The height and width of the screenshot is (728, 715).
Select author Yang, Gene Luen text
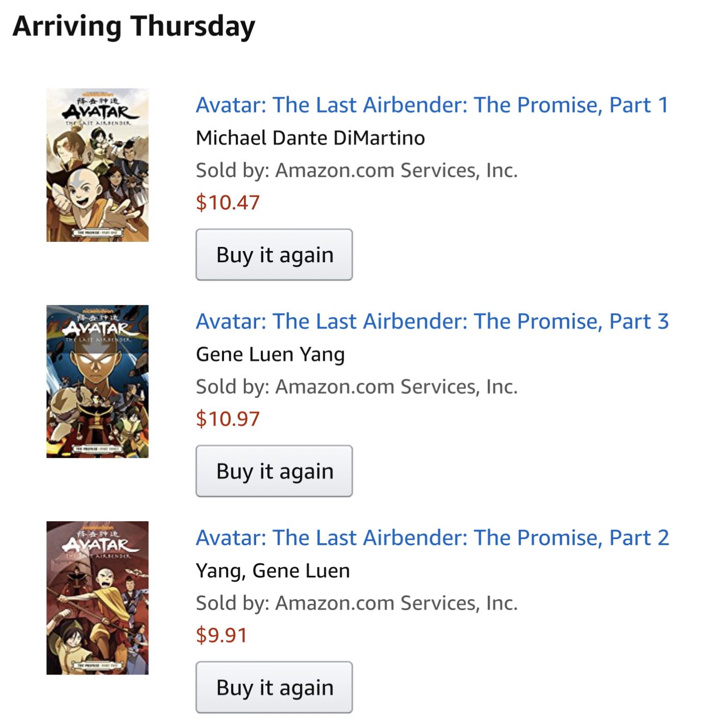tap(273, 571)
